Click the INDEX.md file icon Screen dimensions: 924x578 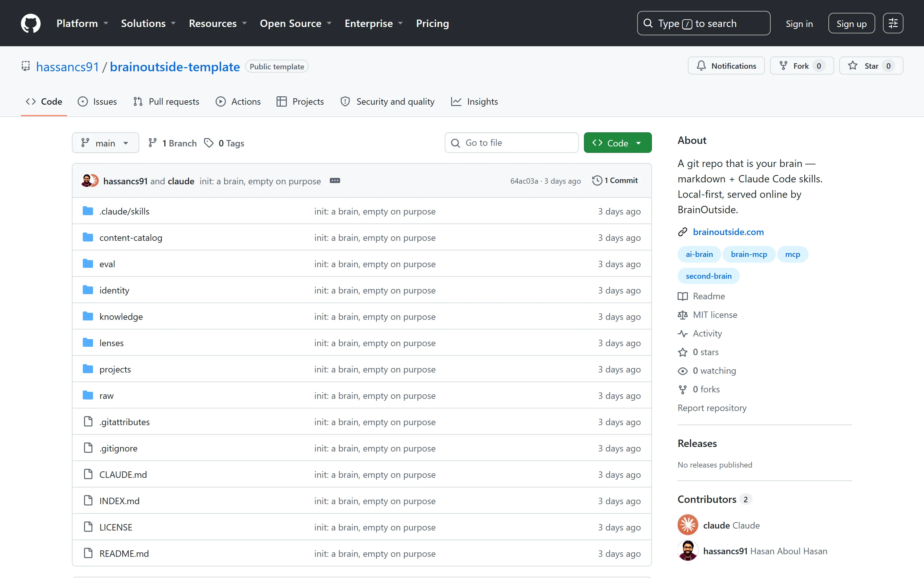pos(88,501)
